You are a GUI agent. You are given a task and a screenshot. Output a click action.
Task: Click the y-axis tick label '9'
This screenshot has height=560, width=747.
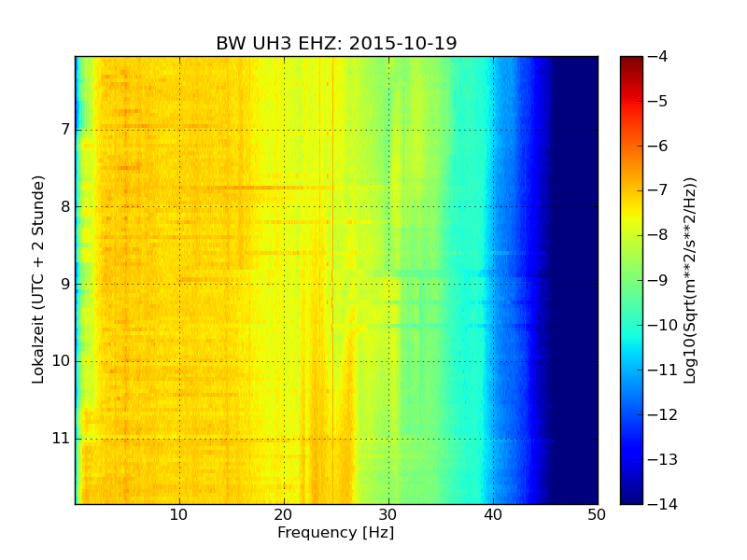click(65, 284)
